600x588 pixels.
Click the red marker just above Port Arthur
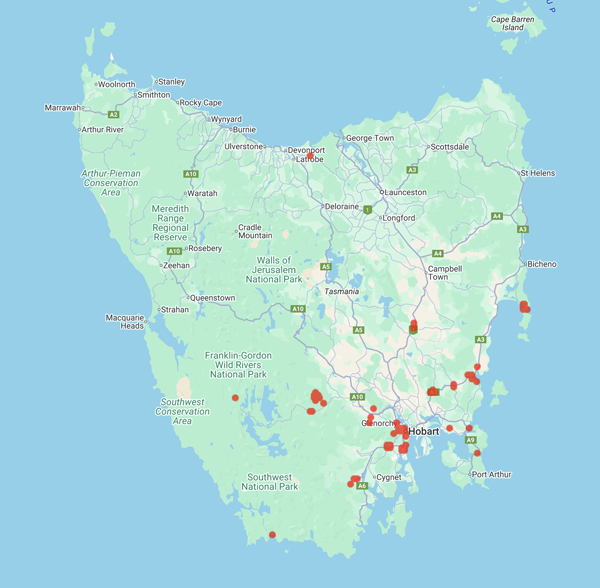tap(477, 453)
